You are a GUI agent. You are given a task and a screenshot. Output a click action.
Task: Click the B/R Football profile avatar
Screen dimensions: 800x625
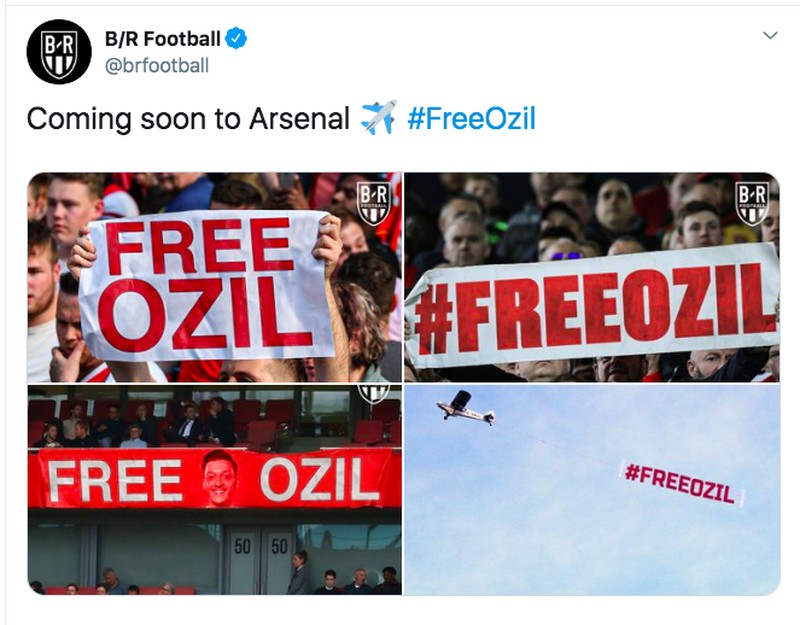[59, 51]
